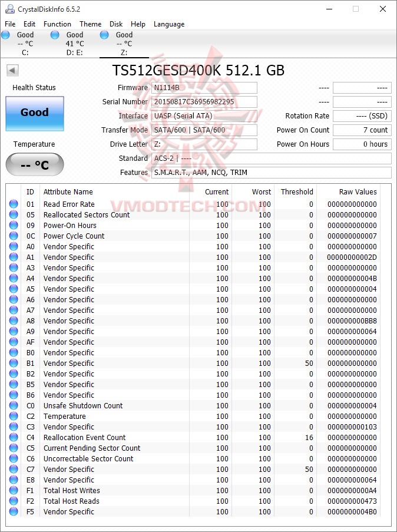Image resolution: width=397 pixels, height=532 pixels.
Task: Click the Transfer Mode field
Action: point(204,130)
